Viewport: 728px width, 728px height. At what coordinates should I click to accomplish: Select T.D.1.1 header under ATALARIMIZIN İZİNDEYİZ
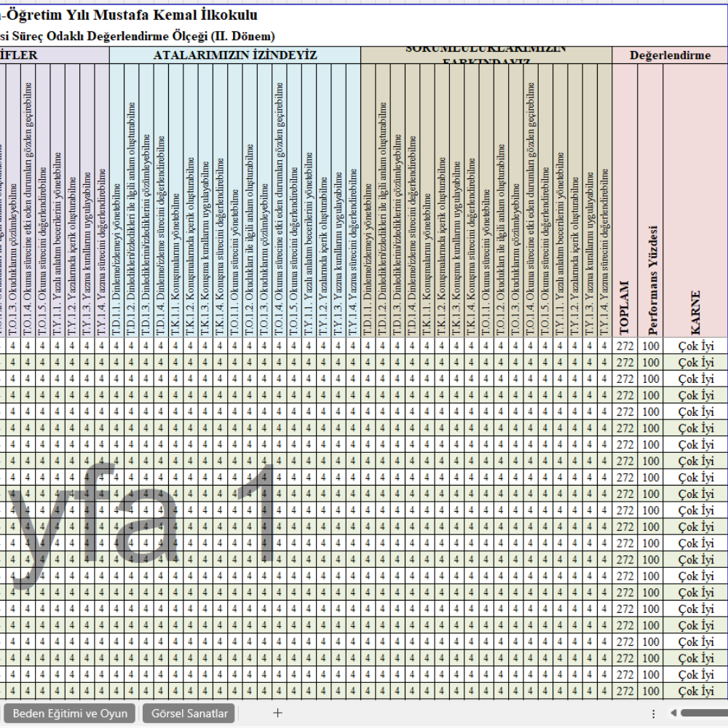coord(116,201)
